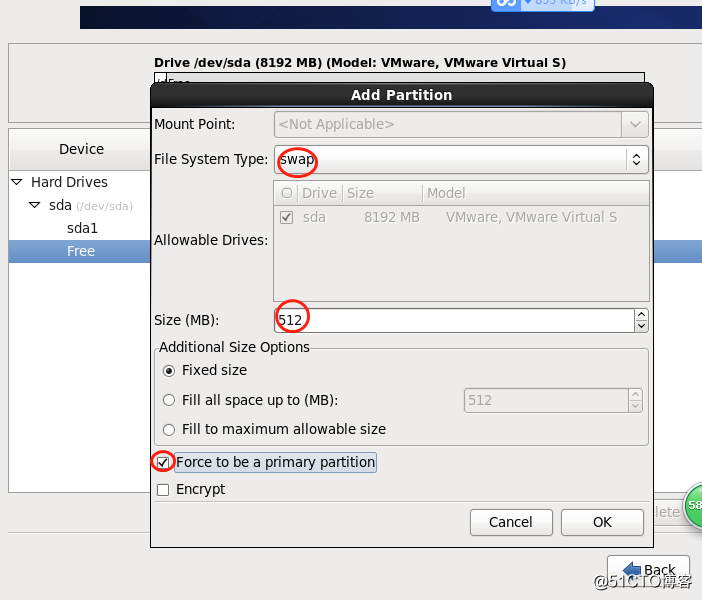The width and height of the screenshot is (702, 600).
Task: Click the header radio circle in Allowable Drives
Action: (287, 193)
